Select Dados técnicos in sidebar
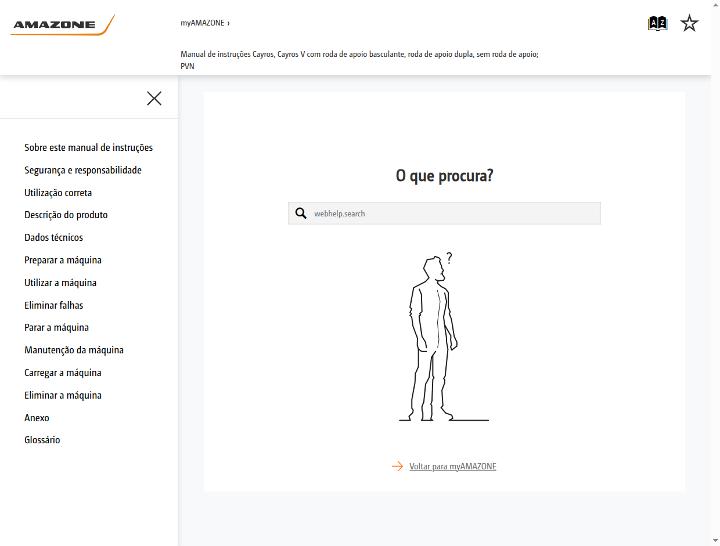Screen dimensions: 720x546 53,237
